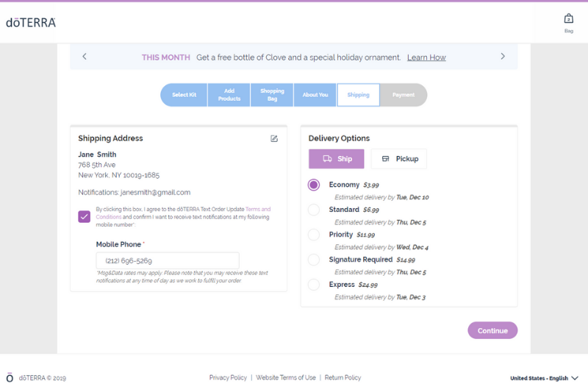Click the email janesmith@gmail.com text
The image size is (588, 392).
[x=155, y=193]
